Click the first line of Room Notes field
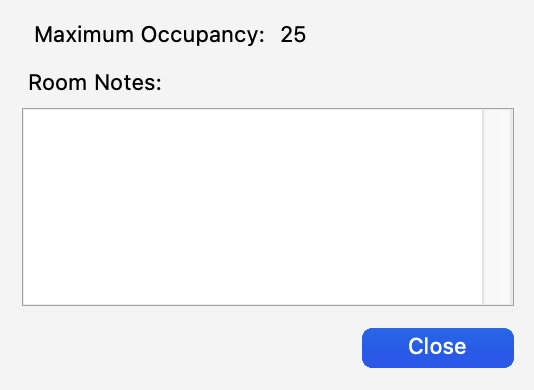This screenshot has height=390, width=534. coord(253,118)
